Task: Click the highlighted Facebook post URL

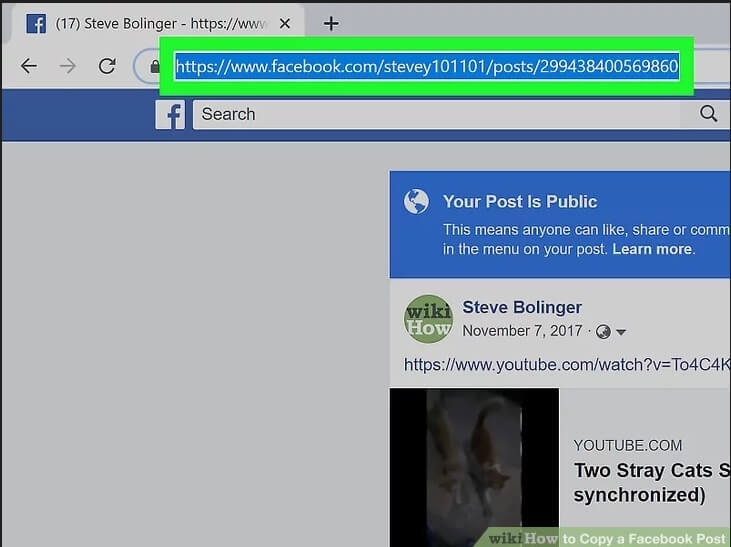Action: [x=427, y=66]
